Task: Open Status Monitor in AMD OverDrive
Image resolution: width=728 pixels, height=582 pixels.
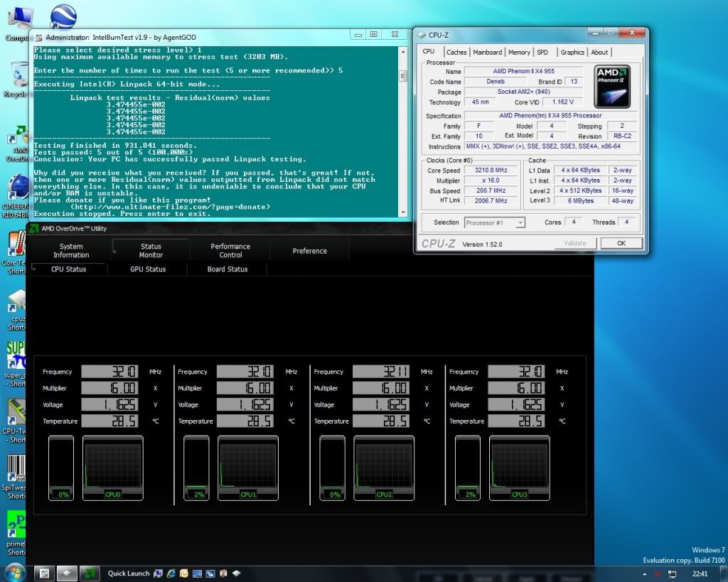Action: coord(151,251)
